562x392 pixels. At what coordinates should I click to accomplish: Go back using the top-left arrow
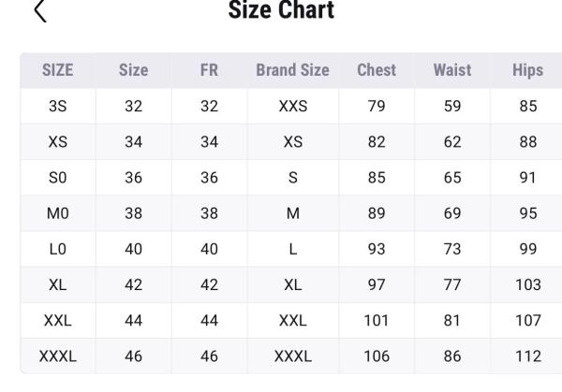pyautogui.click(x=39, y=11)
